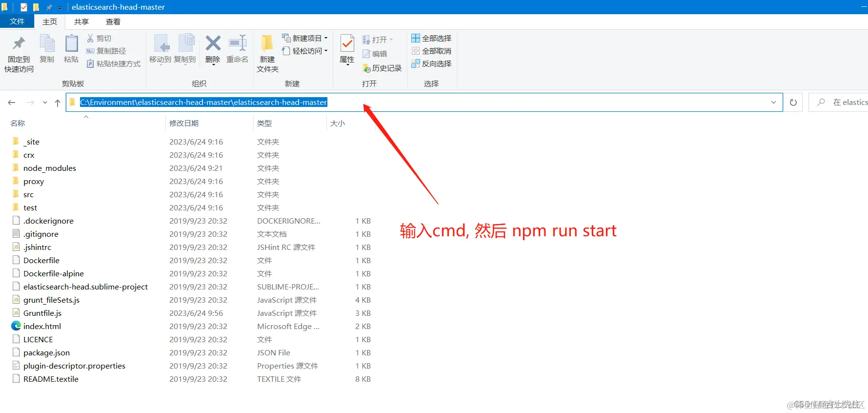868x413 pixels.
Task: Open the Move to (移动到) menu
Action: coord(160,49)
